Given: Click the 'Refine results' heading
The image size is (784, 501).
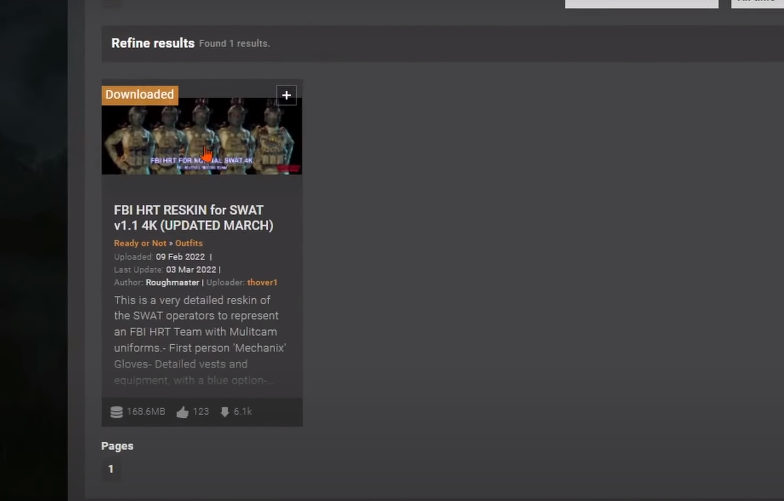Looking at the screenshot, I should pos(153,43).
